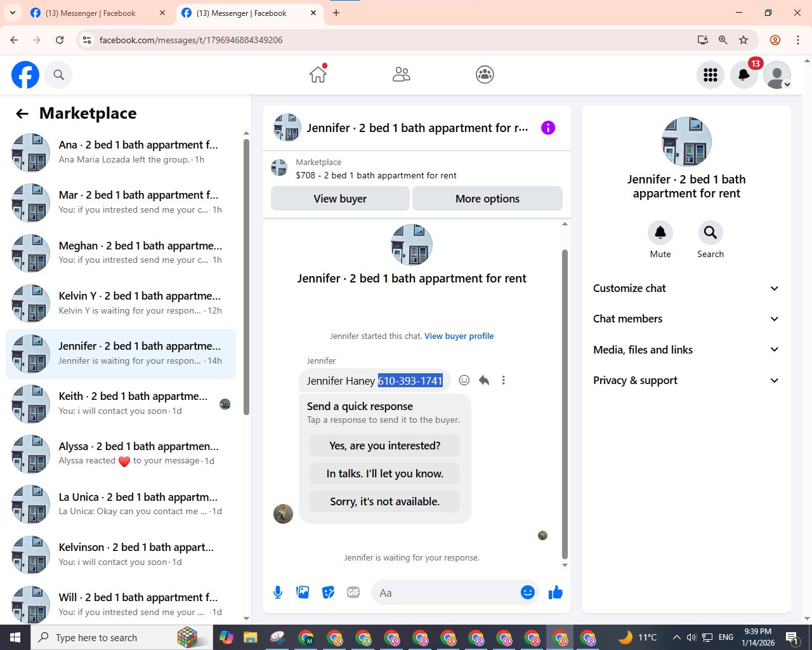Expand the Chat members section
This screenshot has width=812, height=650.
(x=686, y=319)
